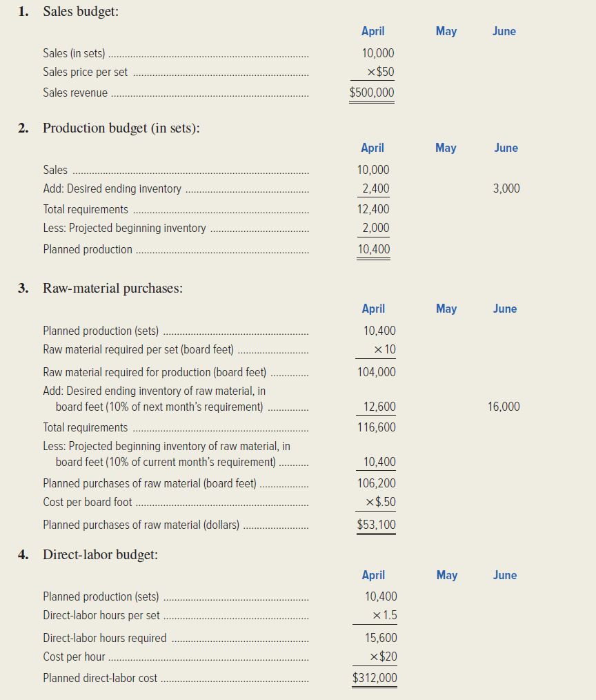
Task: Click the "Sales price per set" label
Action: click(85, 72)
